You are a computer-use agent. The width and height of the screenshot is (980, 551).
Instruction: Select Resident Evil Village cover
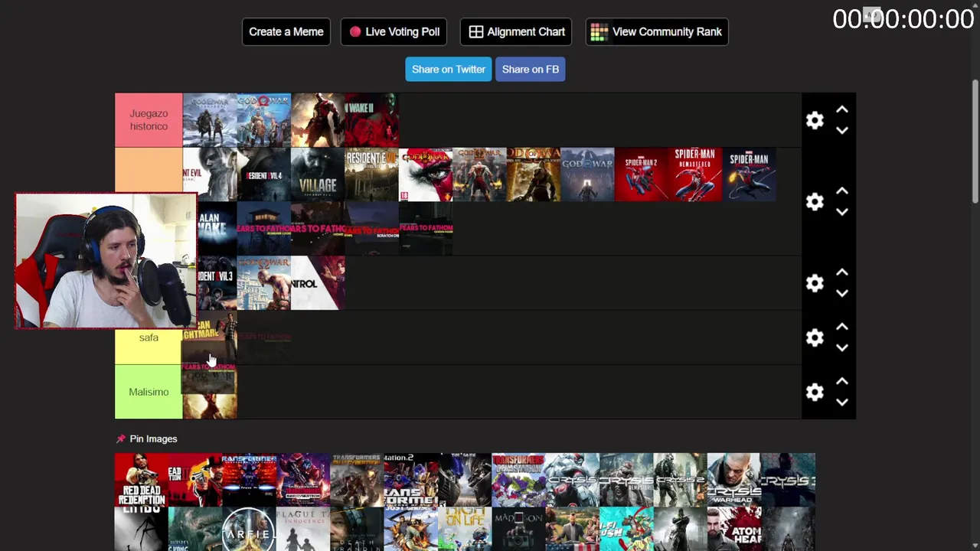coord(318,174)
